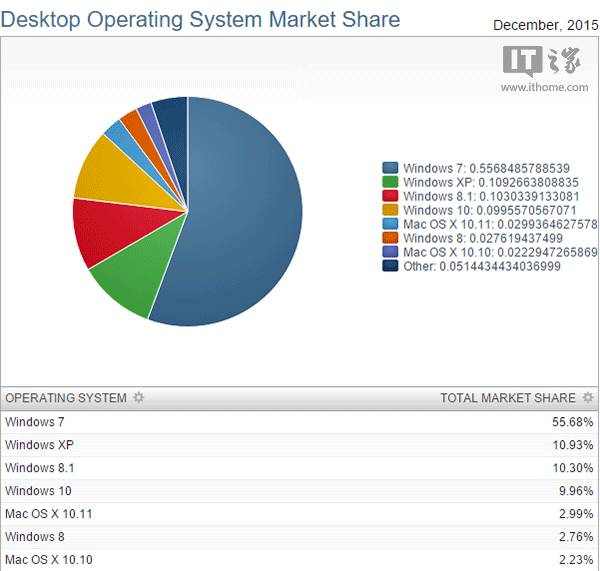This screenshot has height=571, width=600.
Task: Click the 9.96% market share value
Action: [576, 491]
